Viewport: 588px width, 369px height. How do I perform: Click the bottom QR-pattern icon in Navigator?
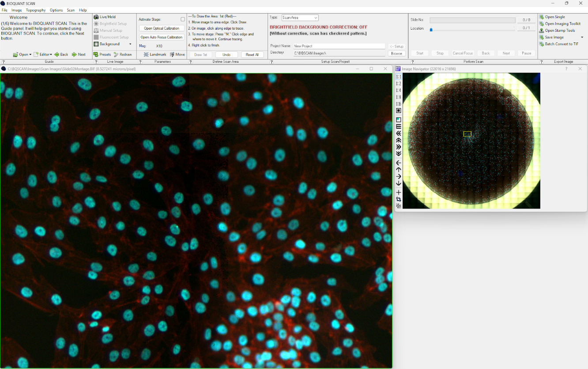click(x=398, y=206)
